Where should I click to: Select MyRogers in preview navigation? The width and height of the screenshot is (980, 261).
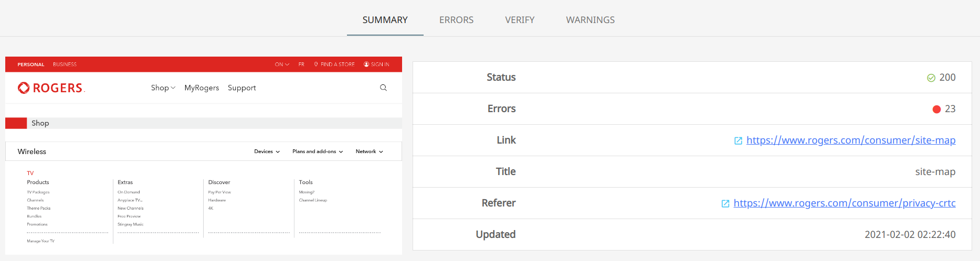(x=202, y=88)
